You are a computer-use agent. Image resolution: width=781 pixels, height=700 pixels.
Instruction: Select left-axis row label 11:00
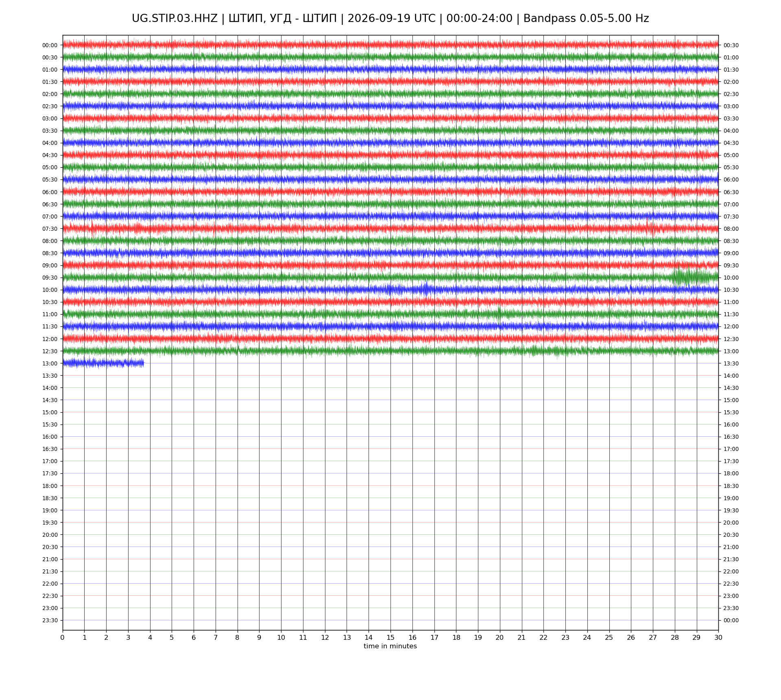(50, 314)
